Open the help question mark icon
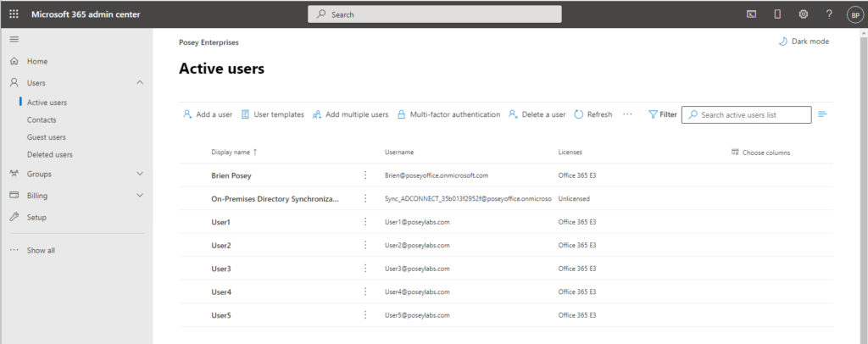Viewport: 868px width, 344px height. click(x=829, y=14)
